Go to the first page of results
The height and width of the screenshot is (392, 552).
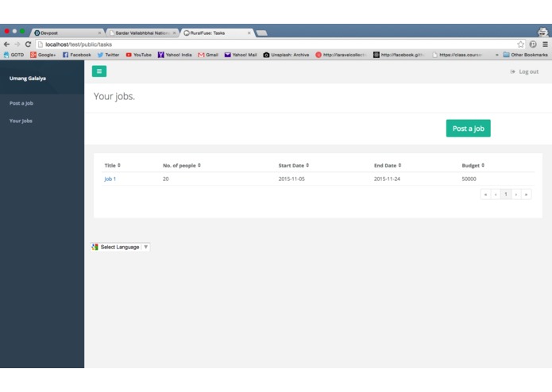(485, 194)
